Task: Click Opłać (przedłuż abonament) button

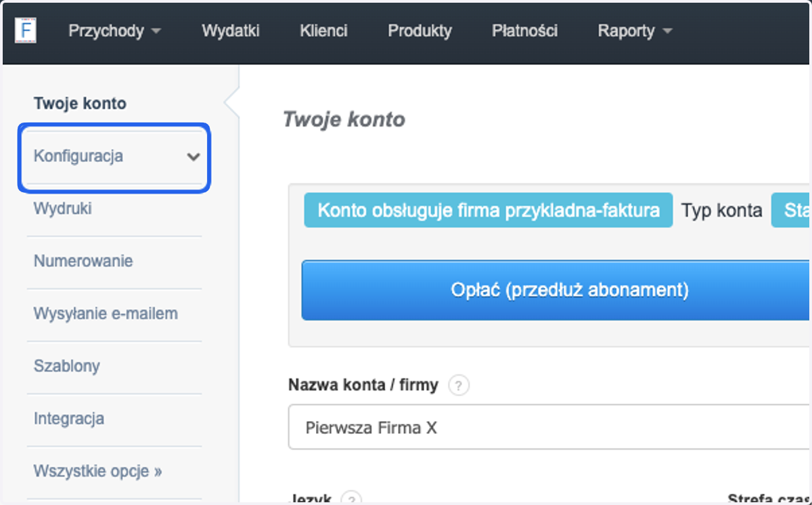Action: click(x=556, y=290)
